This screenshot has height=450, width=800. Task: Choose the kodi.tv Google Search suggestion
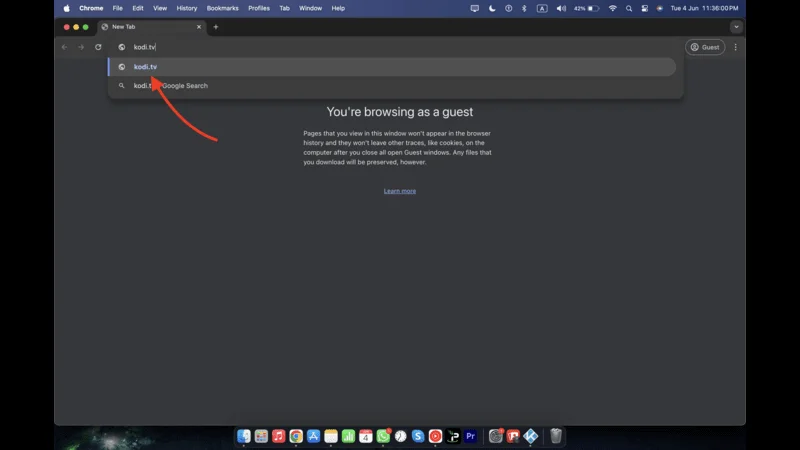[x=392, y=86]
